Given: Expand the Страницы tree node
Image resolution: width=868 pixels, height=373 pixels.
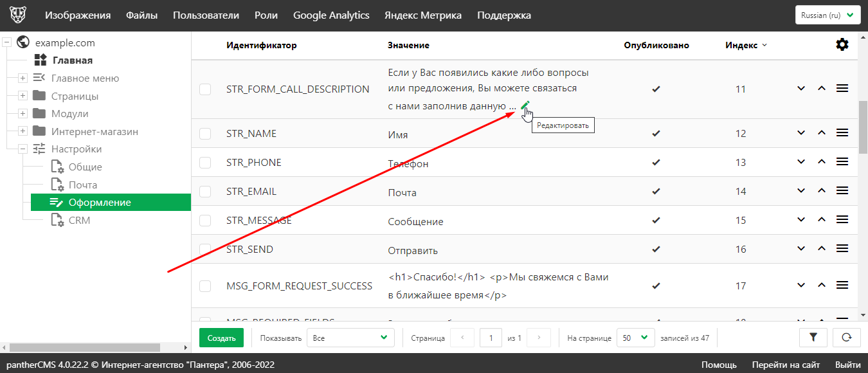Looking at the screenshot, I should point(23,96).
